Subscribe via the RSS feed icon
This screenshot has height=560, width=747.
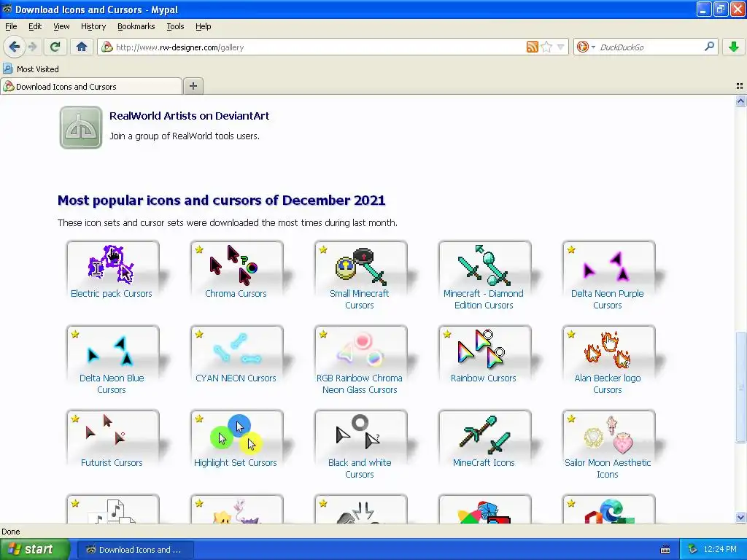pos(532,47)
